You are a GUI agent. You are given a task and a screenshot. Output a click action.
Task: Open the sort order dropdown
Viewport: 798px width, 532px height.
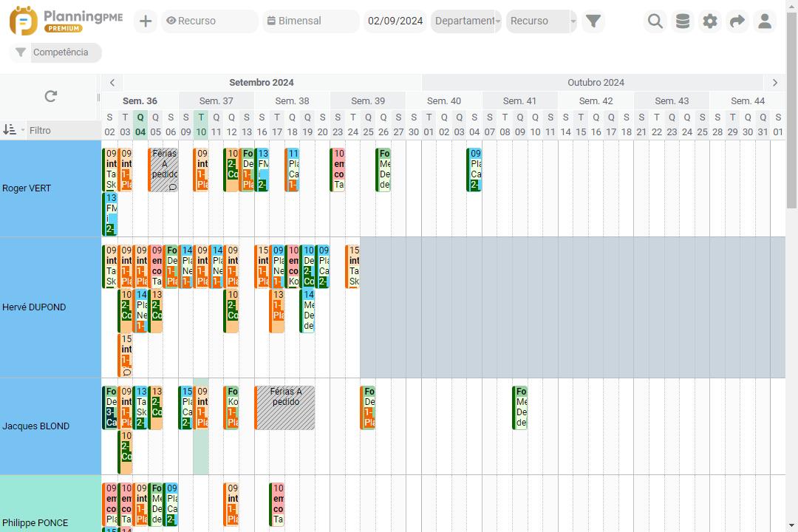coord(13,130)
